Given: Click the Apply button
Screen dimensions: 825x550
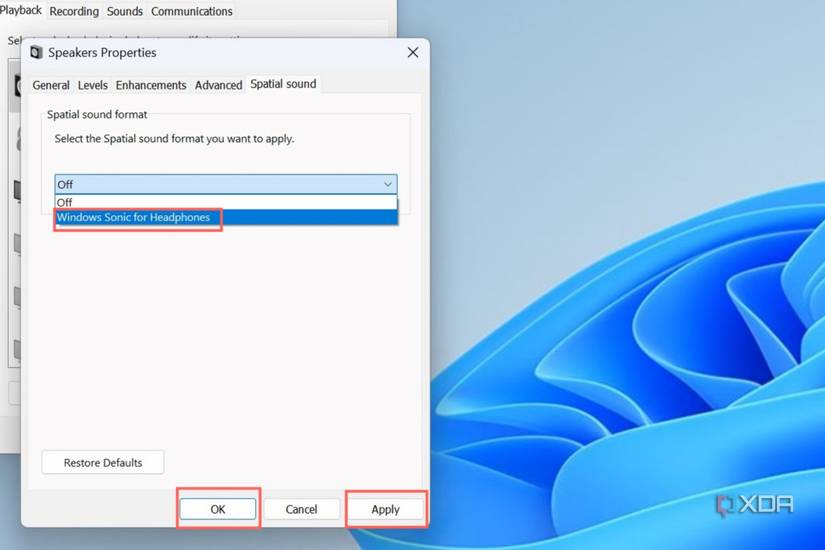Looking at the screenshot, I should (x=386, y=509).
